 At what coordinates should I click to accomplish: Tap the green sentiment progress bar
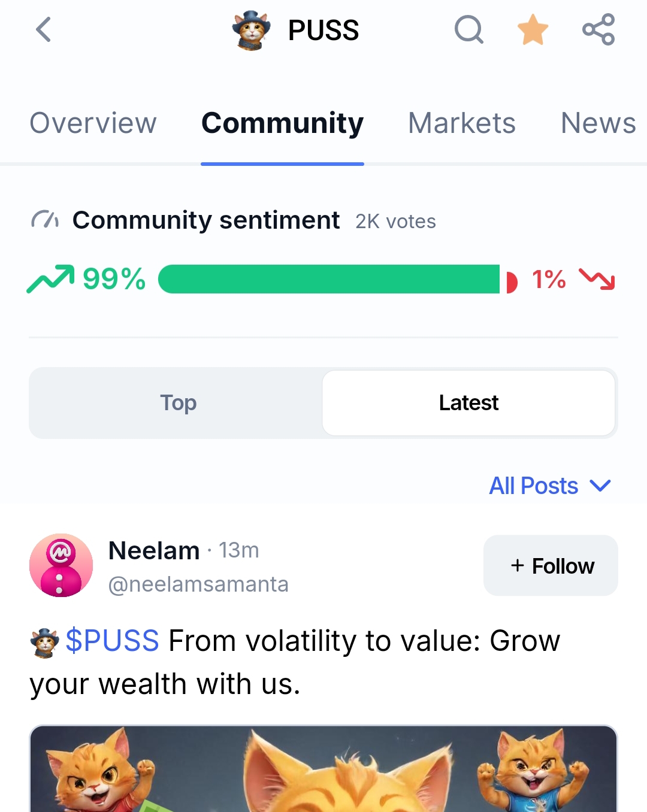point(328,279)
